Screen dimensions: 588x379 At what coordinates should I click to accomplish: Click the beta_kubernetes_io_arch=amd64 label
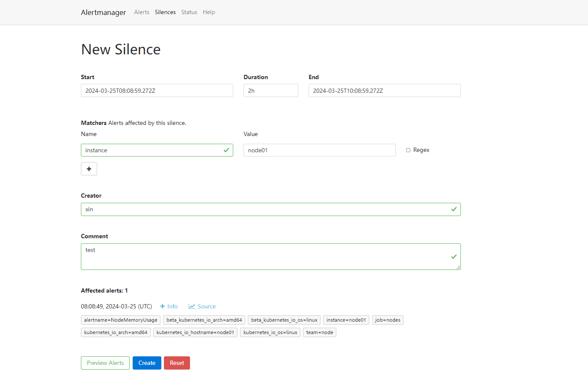(204, 320)
